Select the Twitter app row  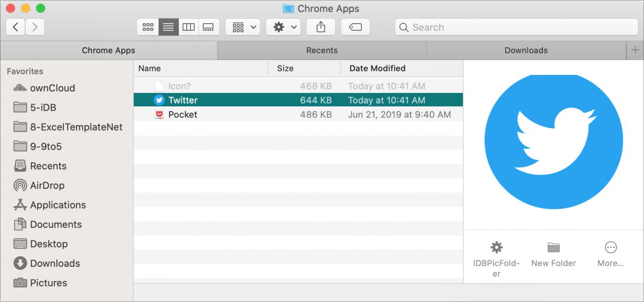click(x=298, y=100)
